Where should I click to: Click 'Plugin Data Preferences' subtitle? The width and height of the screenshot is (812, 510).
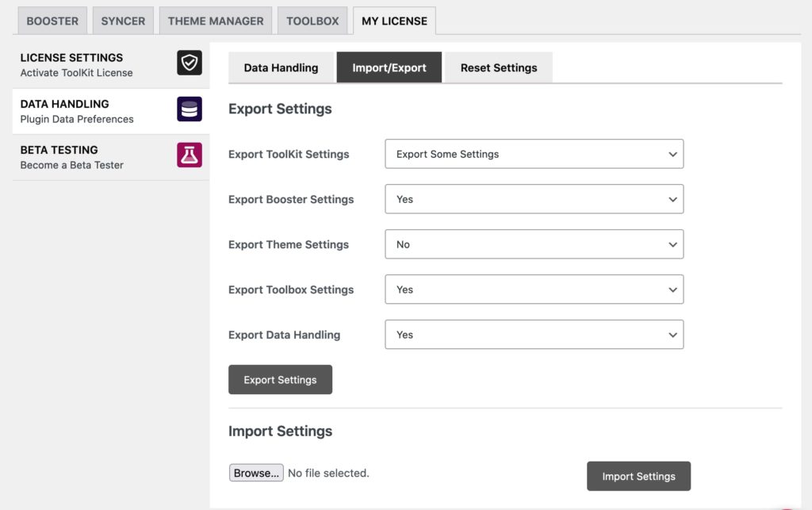(77, 119)
